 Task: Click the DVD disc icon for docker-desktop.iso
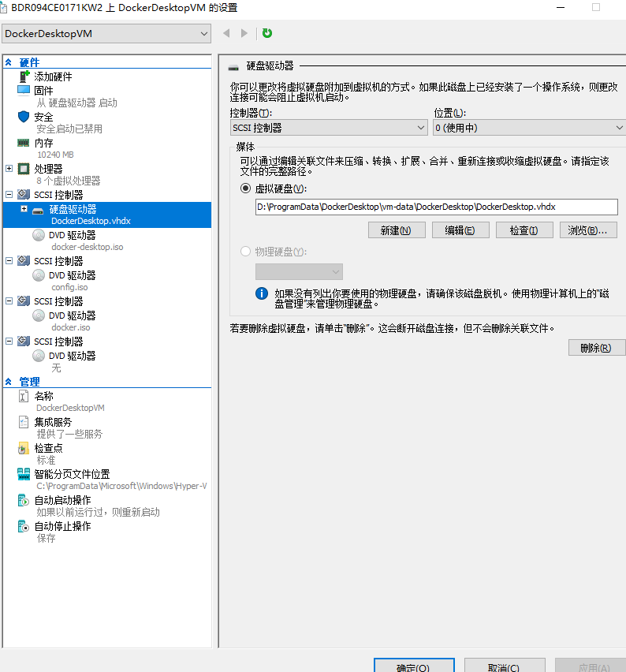pyautogui.click(x=39, y=235)
